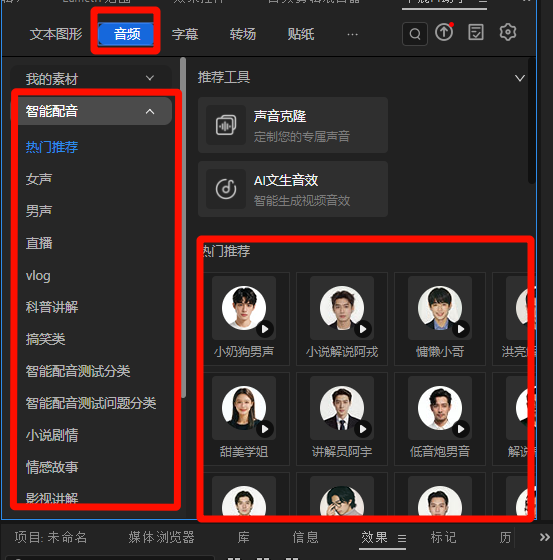Open the 效果 panel menu icon

pyautogui.click(x=402, y=538)
